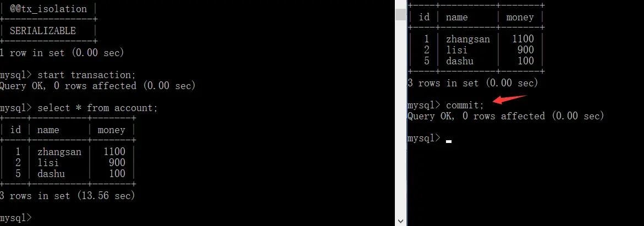
Task: Click the '1 row in set (0.00 sec)' line
Action: 62,53
